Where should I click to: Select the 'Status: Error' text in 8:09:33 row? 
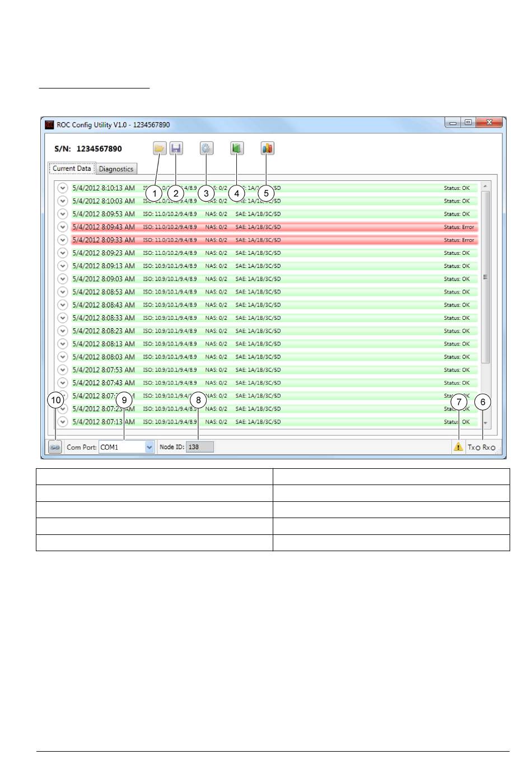click(x=459, y=240)
